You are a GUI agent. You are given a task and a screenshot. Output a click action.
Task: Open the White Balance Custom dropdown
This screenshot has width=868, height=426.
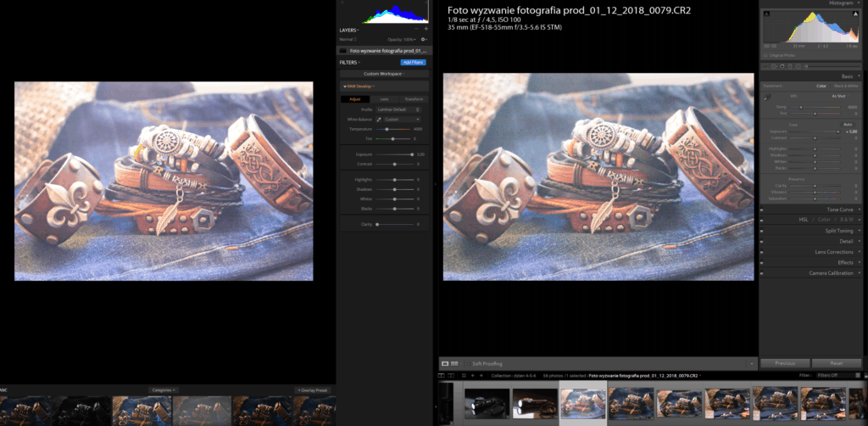pyautogui.click(x=403, y=119)
